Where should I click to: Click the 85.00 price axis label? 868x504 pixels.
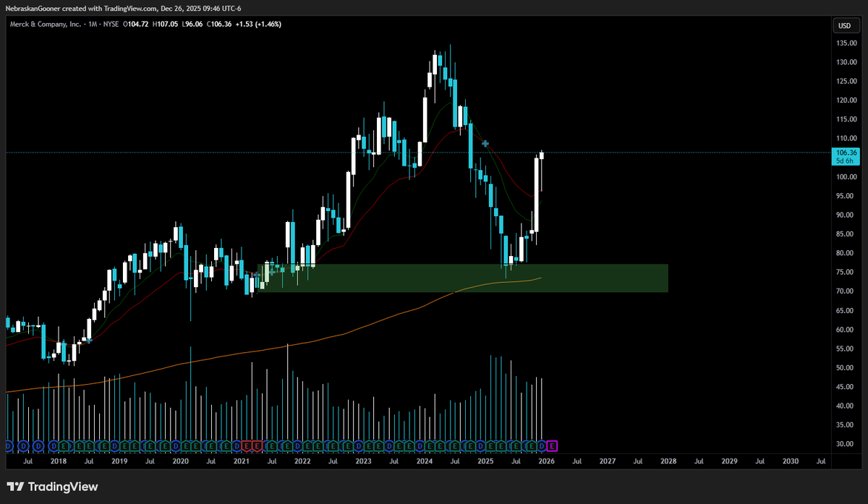coord(846,234)
